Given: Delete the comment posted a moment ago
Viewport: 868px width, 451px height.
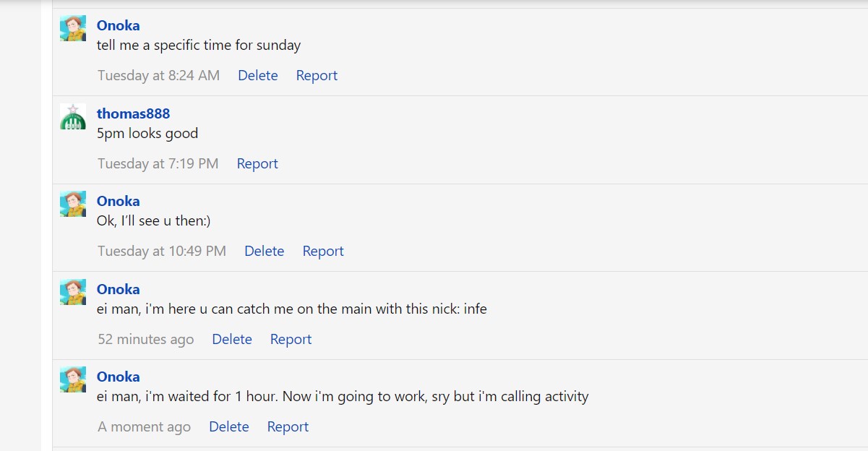Looking at the screenshot, I should click(x=229, y=426).
